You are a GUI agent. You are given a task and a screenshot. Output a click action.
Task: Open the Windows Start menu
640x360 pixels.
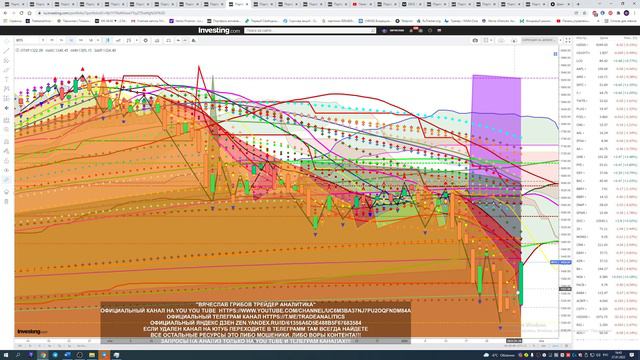coord(6,355)
